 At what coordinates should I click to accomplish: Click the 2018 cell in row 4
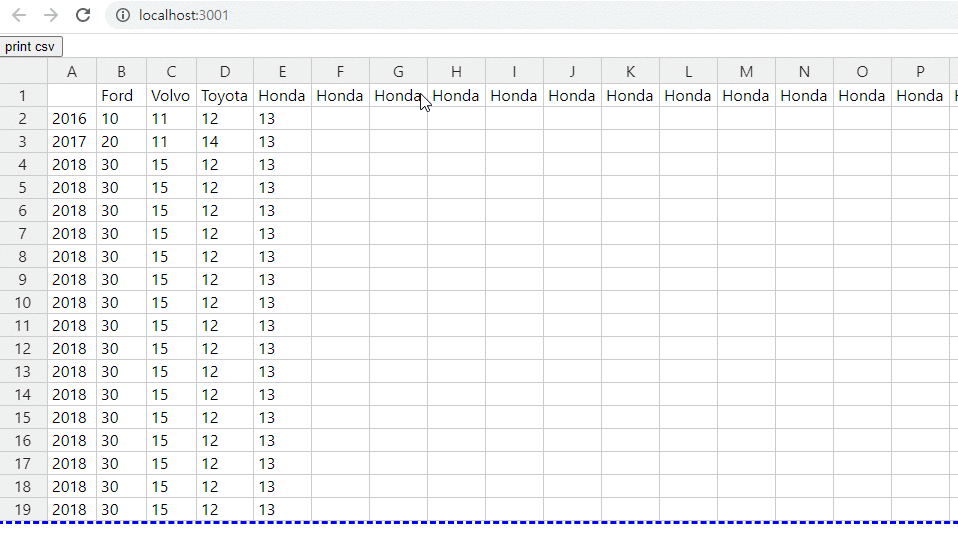click(72, 165)
